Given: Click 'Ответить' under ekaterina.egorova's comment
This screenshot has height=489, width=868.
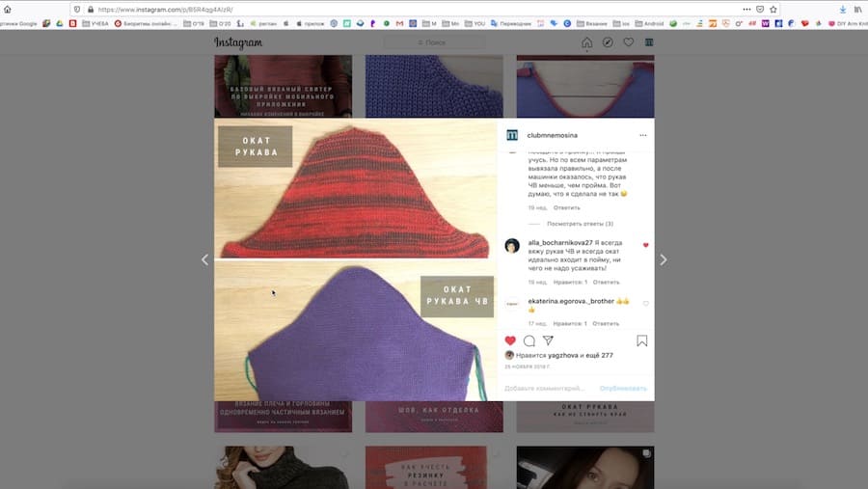Looking at the screenshot, I should (x=606, y=323).
